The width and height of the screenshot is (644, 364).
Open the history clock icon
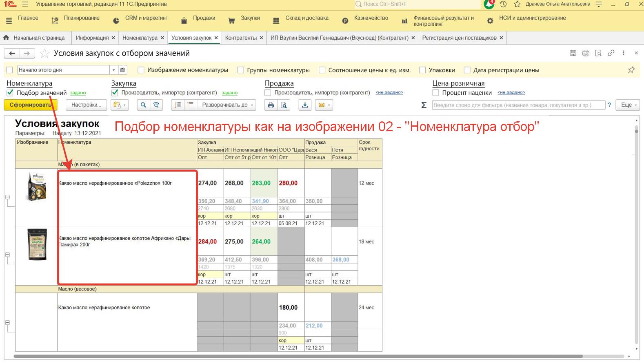pos(503,4)
